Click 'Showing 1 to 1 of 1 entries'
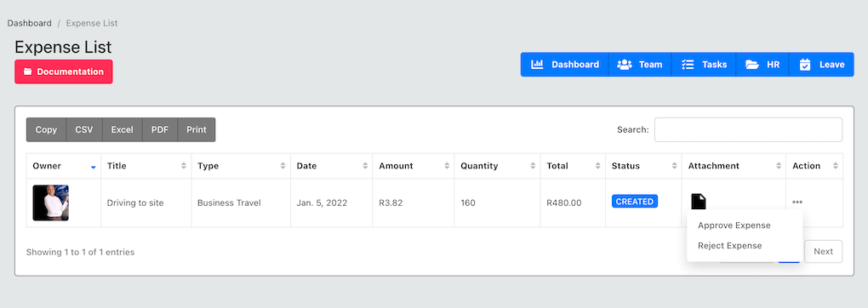Image resolution: width=868 pixels, height=308 pixels. [80, 252]
